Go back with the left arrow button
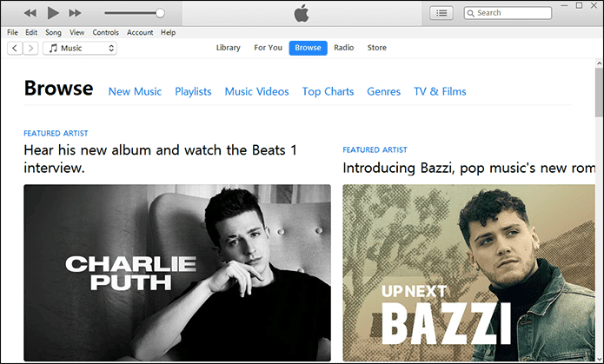 pos(15,48)
